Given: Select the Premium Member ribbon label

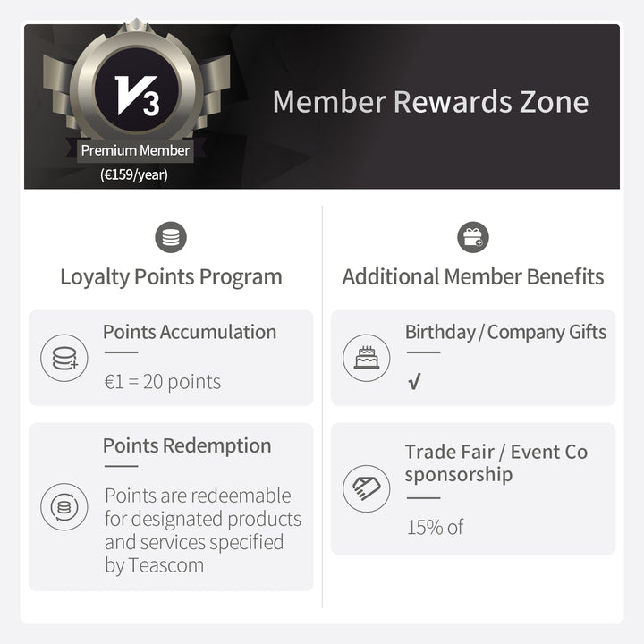Looking at the screenshot, I should (x=135, y=150).
